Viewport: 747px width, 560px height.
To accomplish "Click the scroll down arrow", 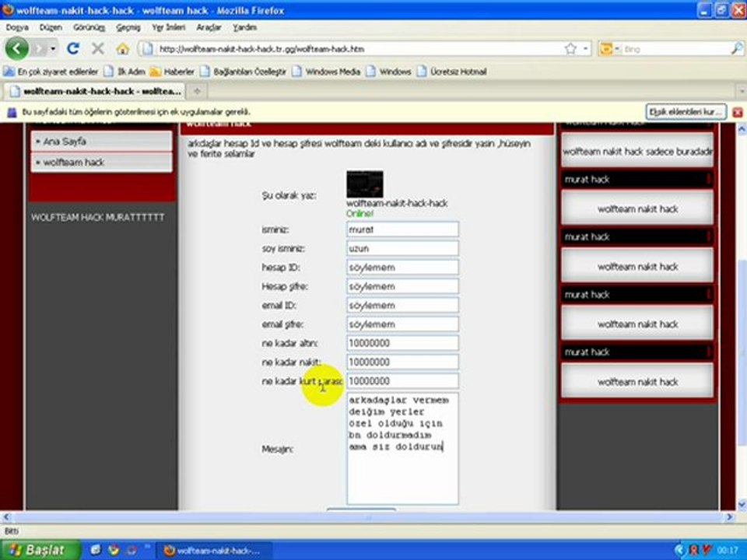I will click(x=742, y=505).
